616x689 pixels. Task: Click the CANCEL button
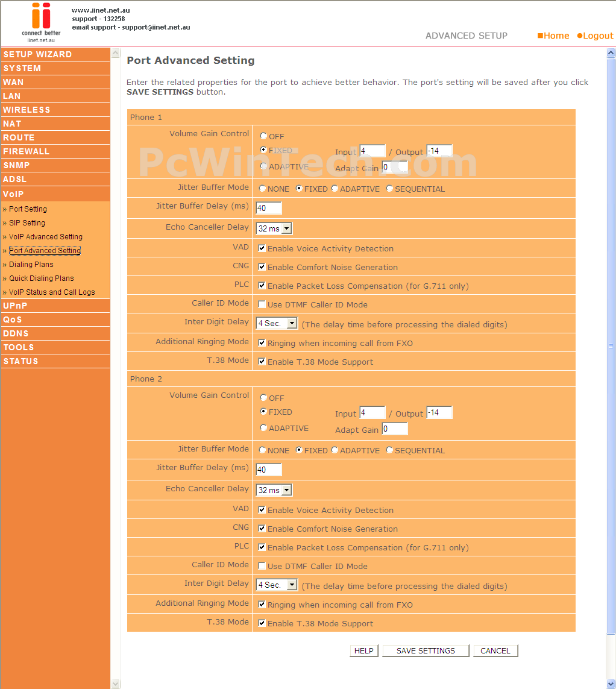point(495,651)
